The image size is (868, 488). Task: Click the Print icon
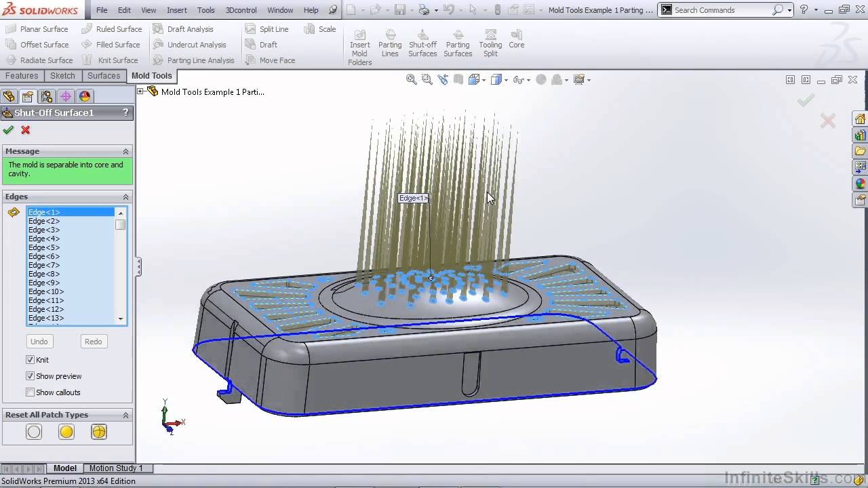424,9
